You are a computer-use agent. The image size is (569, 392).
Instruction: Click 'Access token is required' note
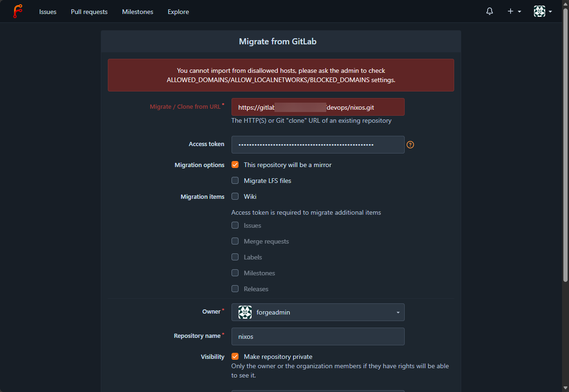pos(306,212)
